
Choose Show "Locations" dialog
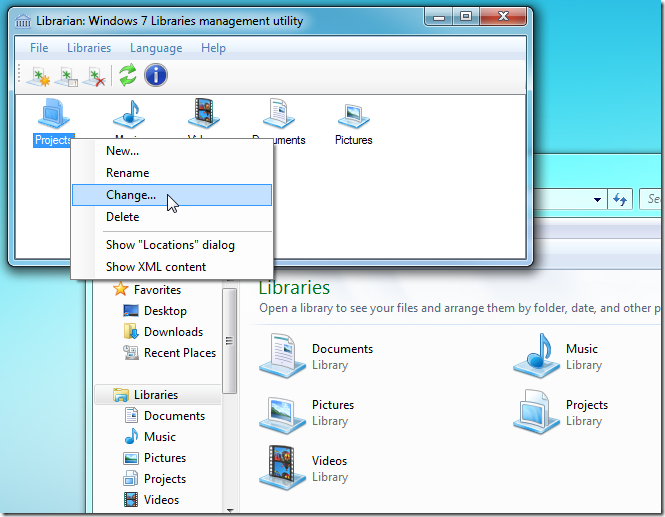[x=172, y=245]
